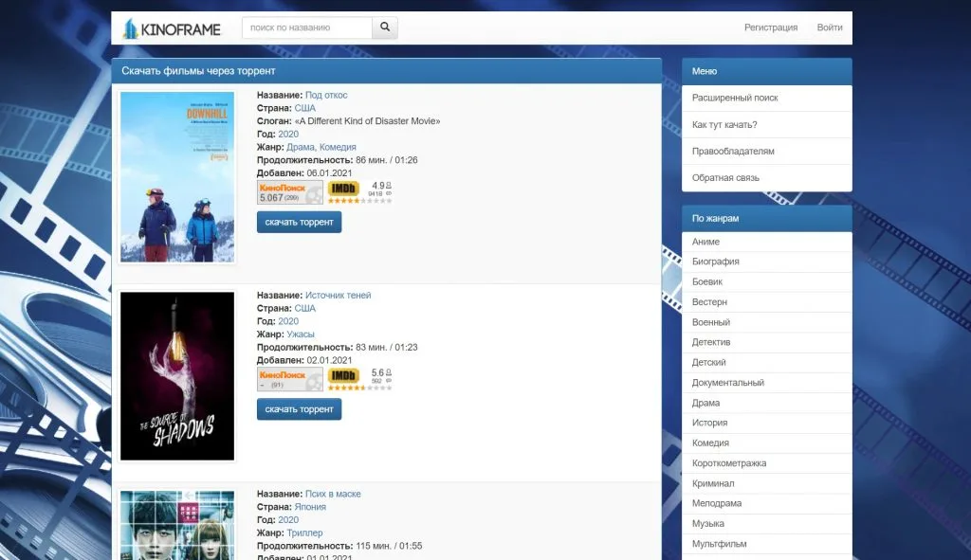Open the Псих в маске poster thumbnail

pos(177,525)
